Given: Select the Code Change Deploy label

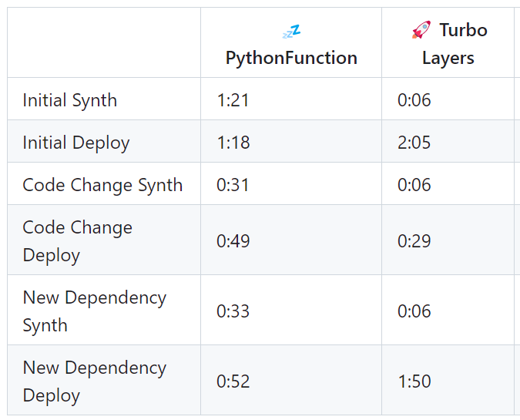Looking at the screenshot, I should tap(78, 241).
